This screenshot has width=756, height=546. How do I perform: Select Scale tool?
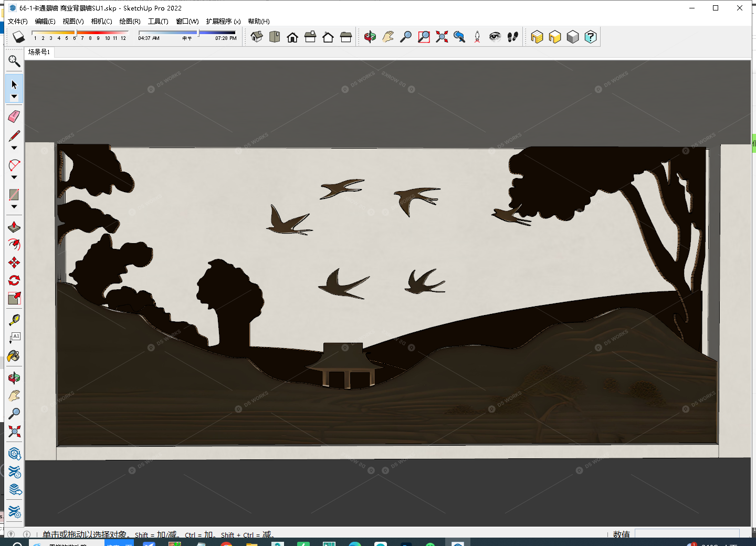(x=14, y=298)
